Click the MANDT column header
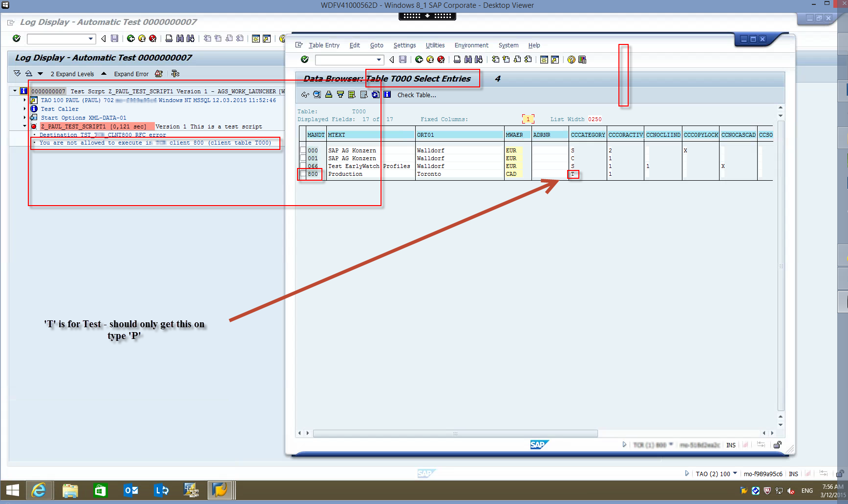Image resolution: width=848 pixels, height=504 pixels. [x=316, y=135]
